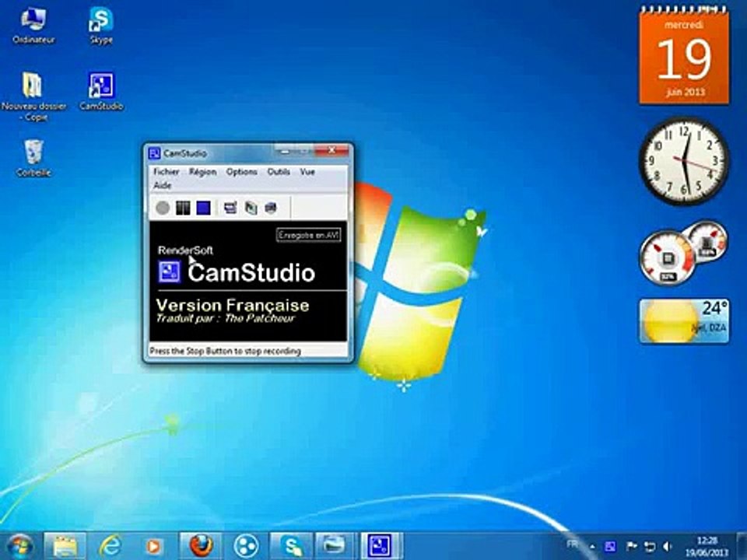Click the calendar gadget showing 19
Screen dimensions: 747x560
coord(684,56)
